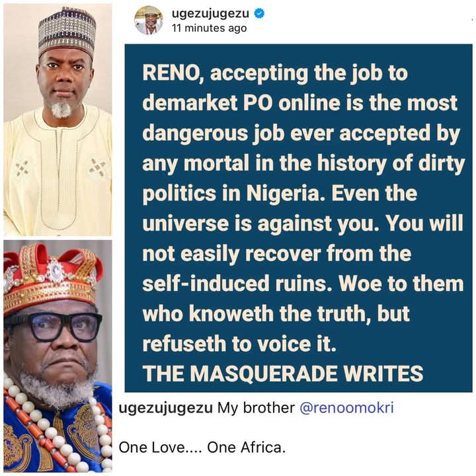Click the blue verified badge
The width and height of the screenshot is (476, 476).
click(259, 13)
